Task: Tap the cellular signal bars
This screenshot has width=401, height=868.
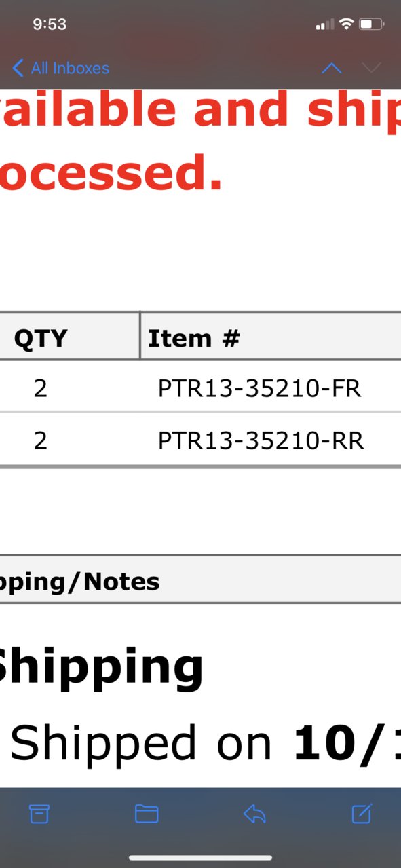Action: (x=325, y=25)
